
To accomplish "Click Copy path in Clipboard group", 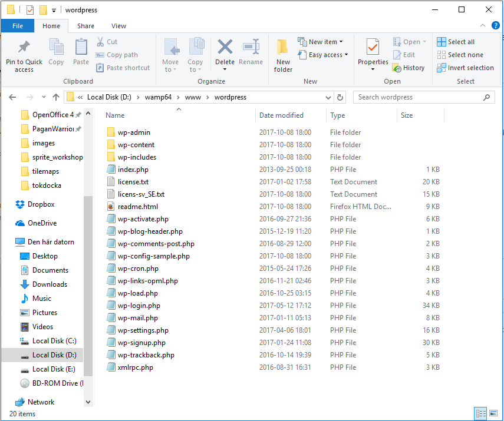I will click(x=117, y=55).
